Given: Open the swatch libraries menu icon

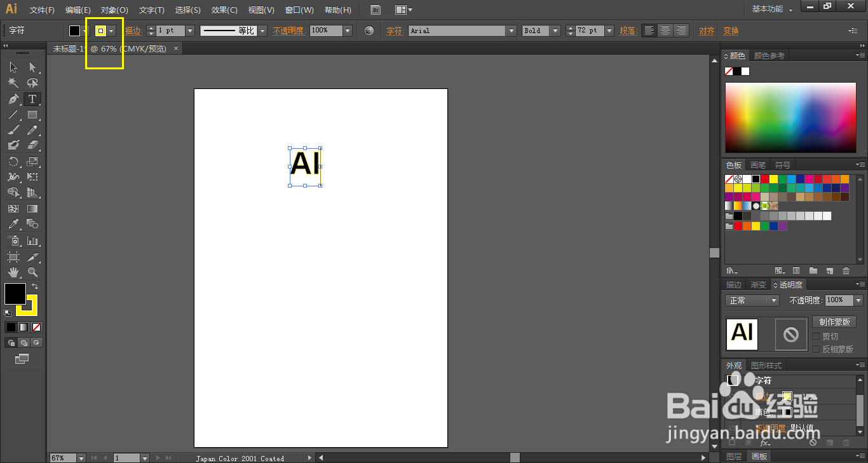Looking at the screenshot, I should (x=732, y=270).
